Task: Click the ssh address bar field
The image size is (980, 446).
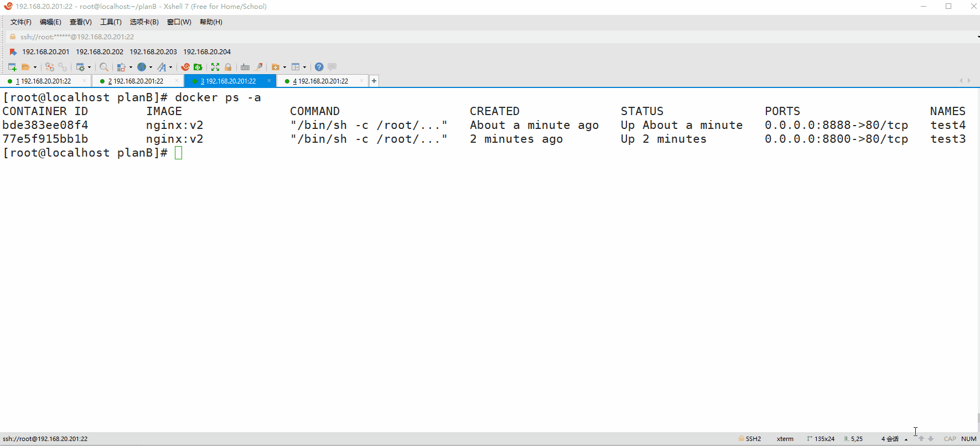Action: [x=332, y=37]
